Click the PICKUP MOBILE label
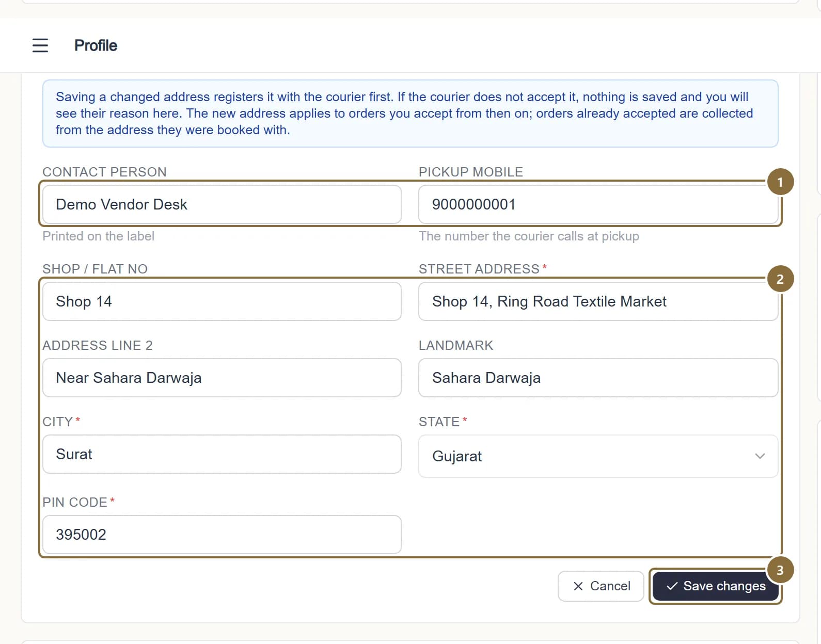 [x=471, y=172]
